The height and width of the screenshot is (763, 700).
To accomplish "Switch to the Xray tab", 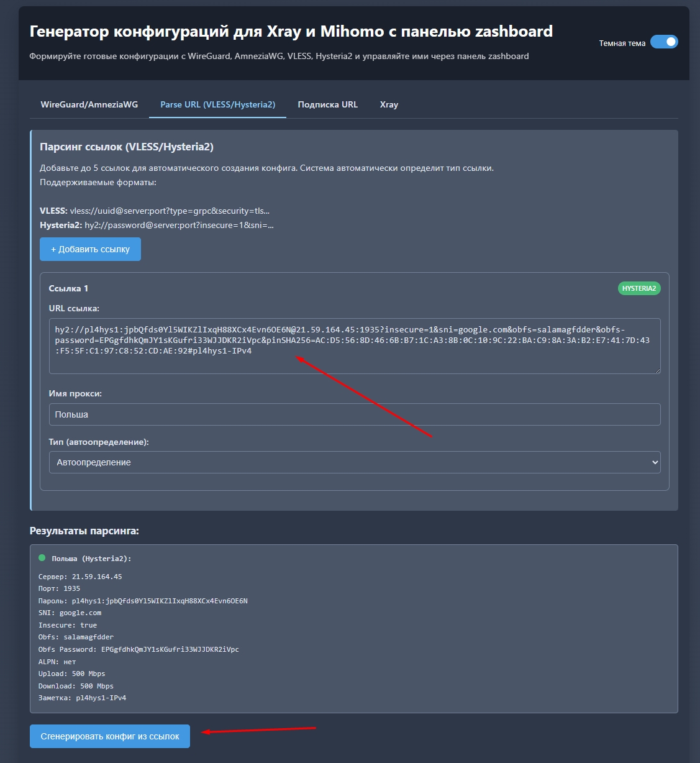I will 389,104.
